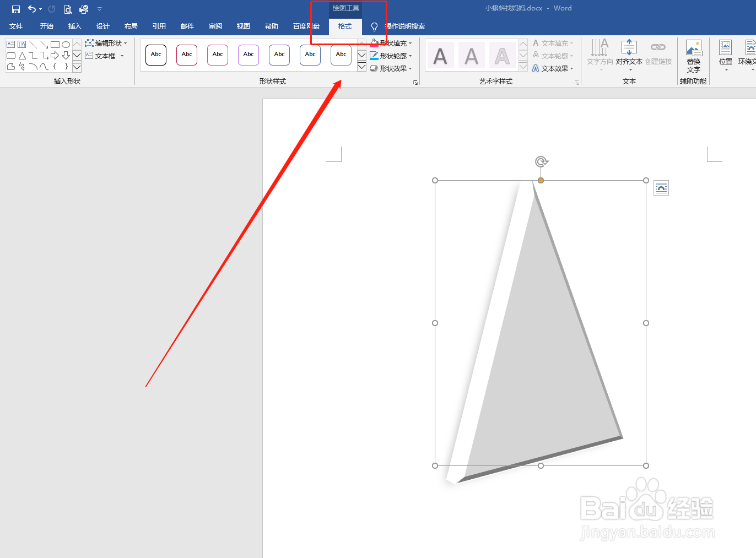Switch to the 开始 tab
This screenshot has height=558, width=756.
[x=47, y=26]
